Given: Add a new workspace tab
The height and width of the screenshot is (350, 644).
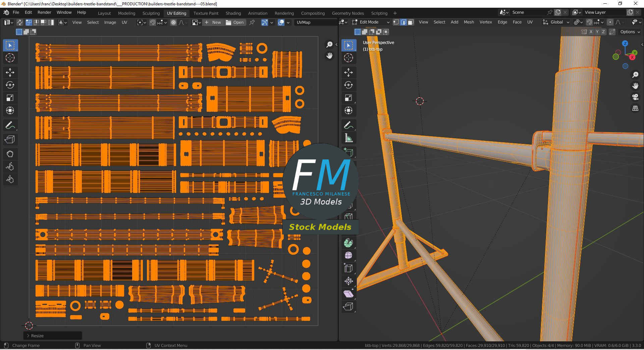Looking at the screenshot, I should (x=395, y=13).
